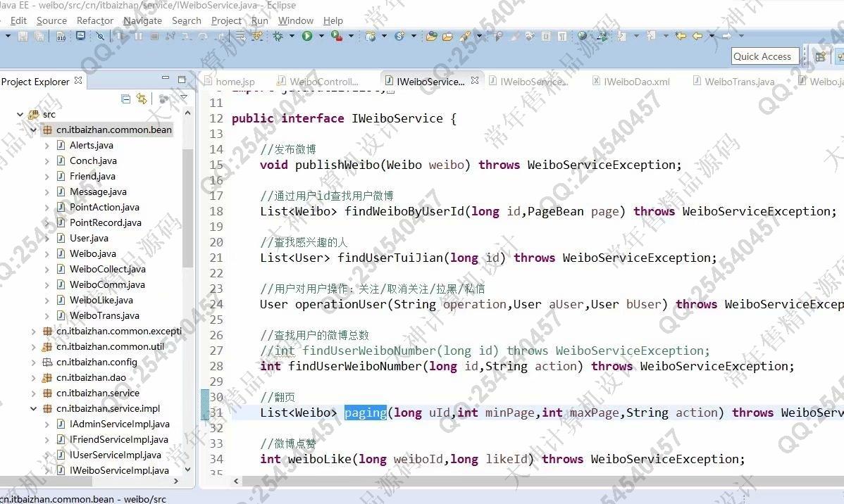
Task: Click Run Last Tool with toolbox icon
Action: [x=337, y=36]
